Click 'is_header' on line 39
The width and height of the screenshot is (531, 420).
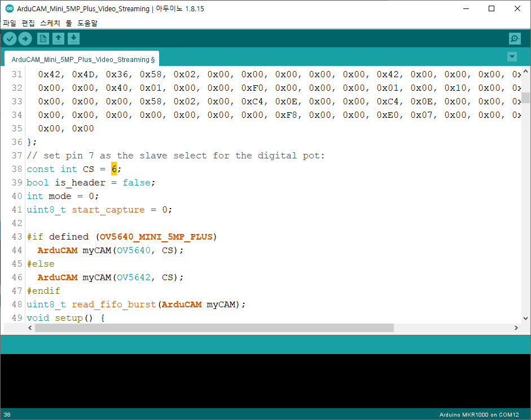(80, 183)
